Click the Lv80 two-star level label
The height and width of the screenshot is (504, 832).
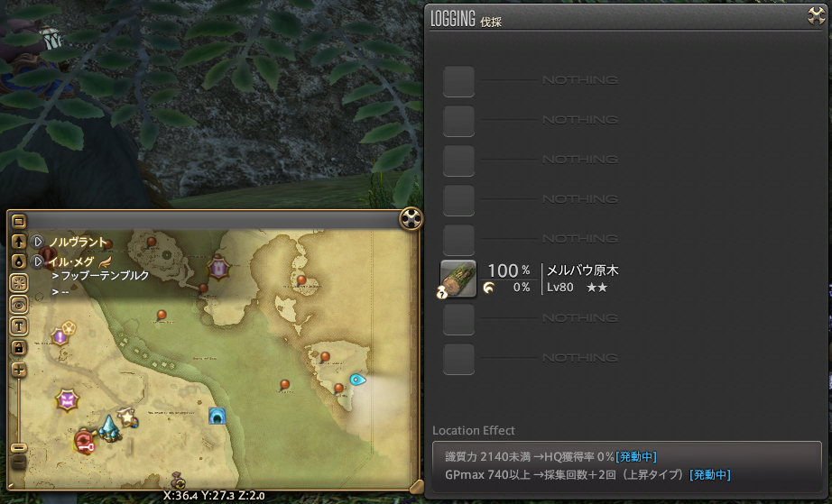[578, 288]
